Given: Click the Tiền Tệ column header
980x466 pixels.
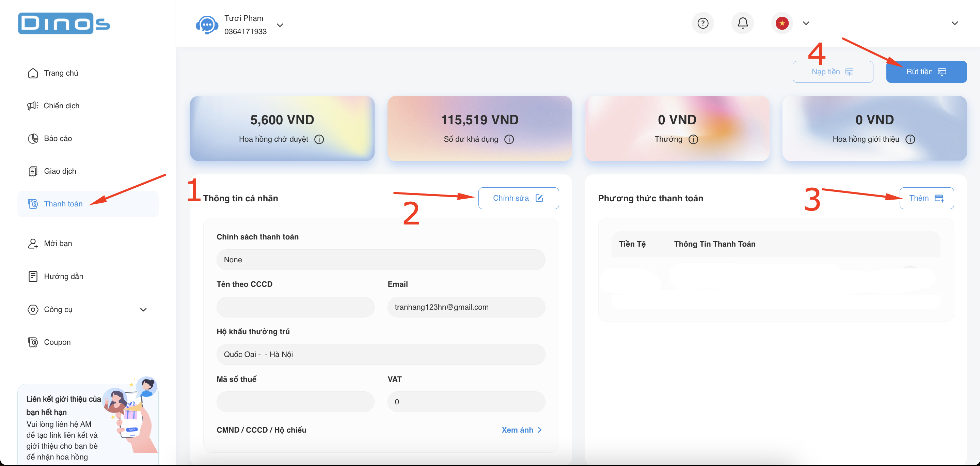Looking at the screenshot, I should click(632, 244).
